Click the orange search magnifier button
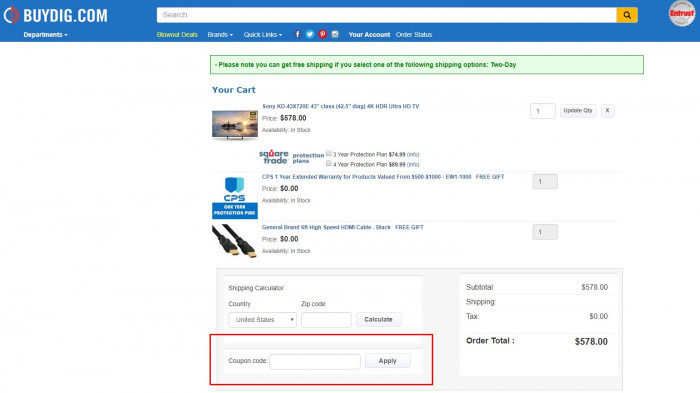 click(627, 15)
